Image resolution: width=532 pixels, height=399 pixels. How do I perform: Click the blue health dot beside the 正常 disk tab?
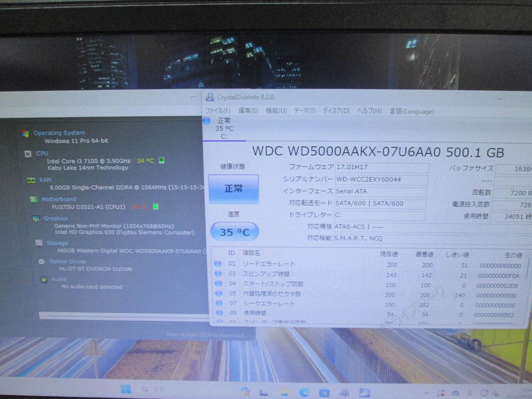tap(207, 121)
